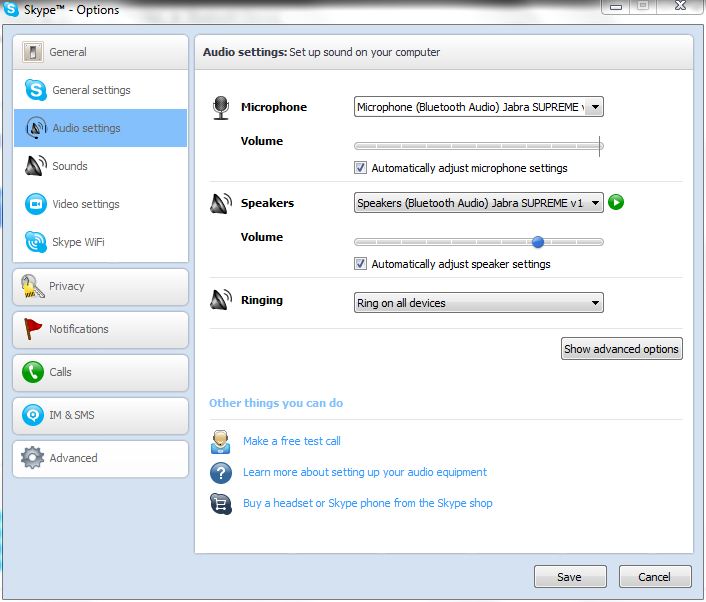
Task: Click the test call person icon
Action: [221, 442]
